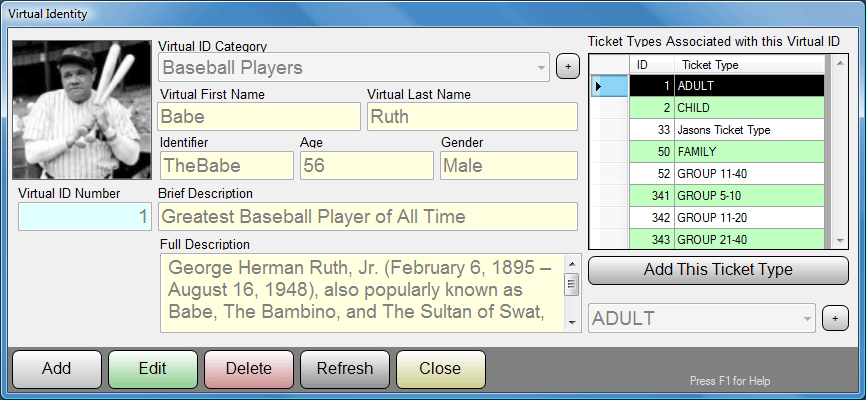Open the Virtual ID Category dropdown

[541, 68]
